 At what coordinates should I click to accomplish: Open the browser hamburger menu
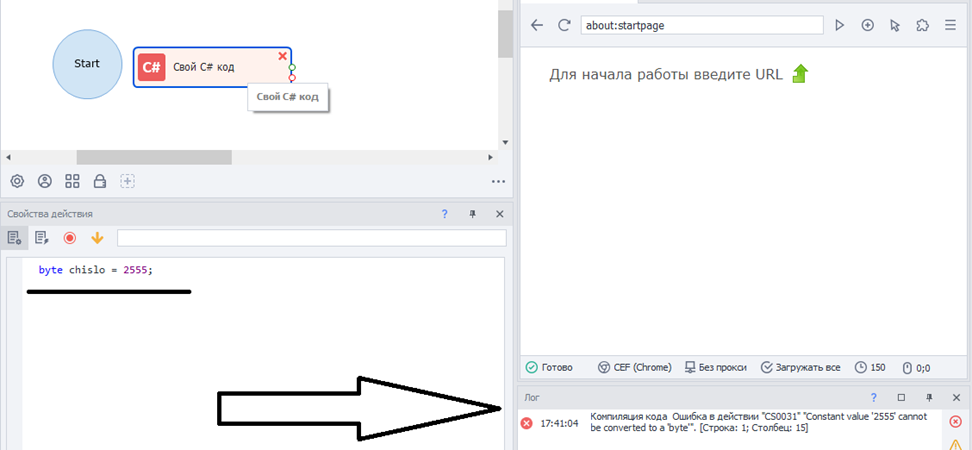(x=950, y=25)
